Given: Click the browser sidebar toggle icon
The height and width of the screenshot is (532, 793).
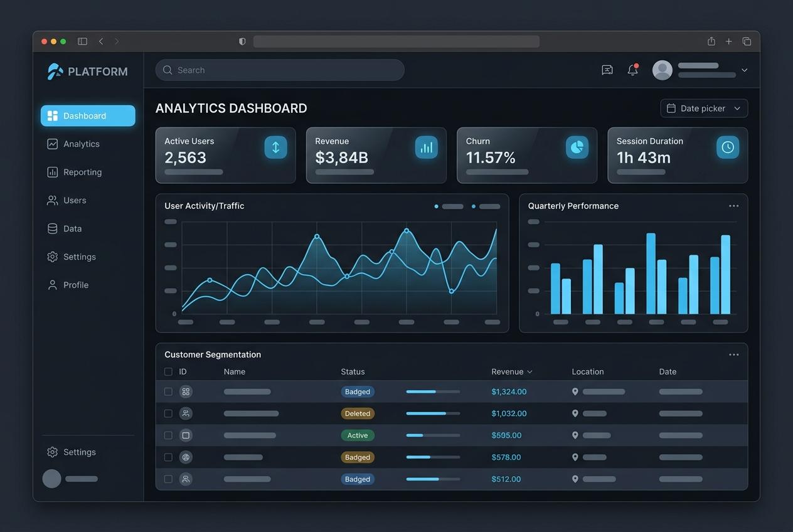Looking at the screenshot, I should pos(82,41).
